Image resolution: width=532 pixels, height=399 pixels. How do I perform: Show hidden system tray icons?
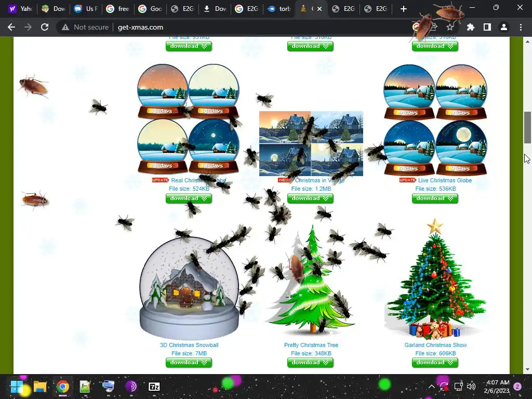(431, 387)
